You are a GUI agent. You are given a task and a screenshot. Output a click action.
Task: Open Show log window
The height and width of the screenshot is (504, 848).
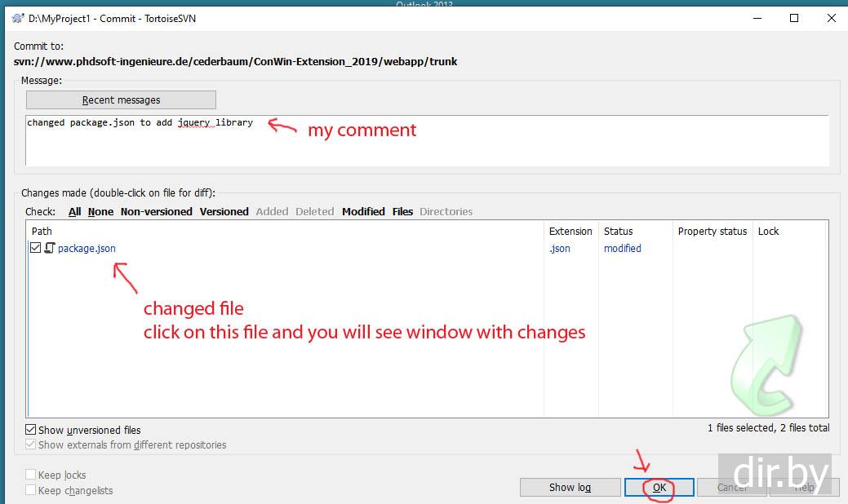[570, 487]
